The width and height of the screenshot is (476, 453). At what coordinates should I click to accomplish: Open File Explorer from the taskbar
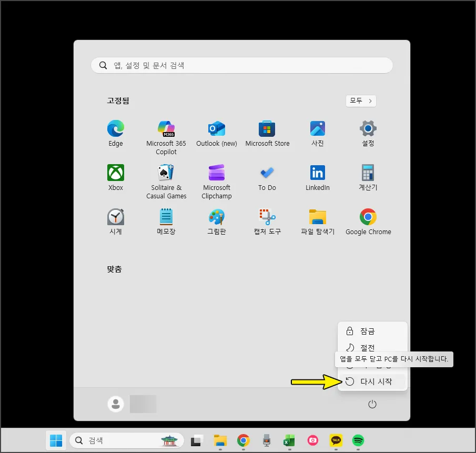(220, 440)
